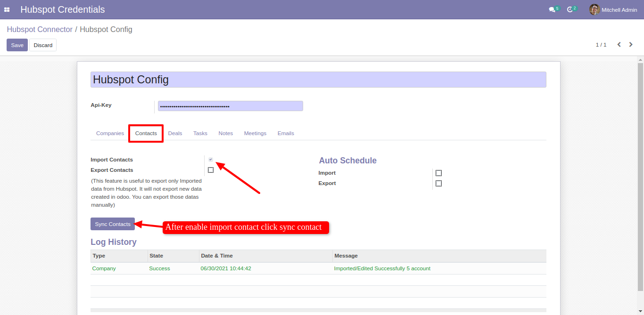Switch to the Companies tab

click(110, 133)
